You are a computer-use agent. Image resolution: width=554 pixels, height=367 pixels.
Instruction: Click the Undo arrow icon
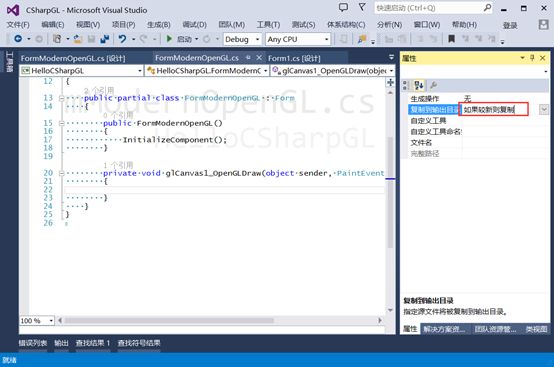(122, 39)
